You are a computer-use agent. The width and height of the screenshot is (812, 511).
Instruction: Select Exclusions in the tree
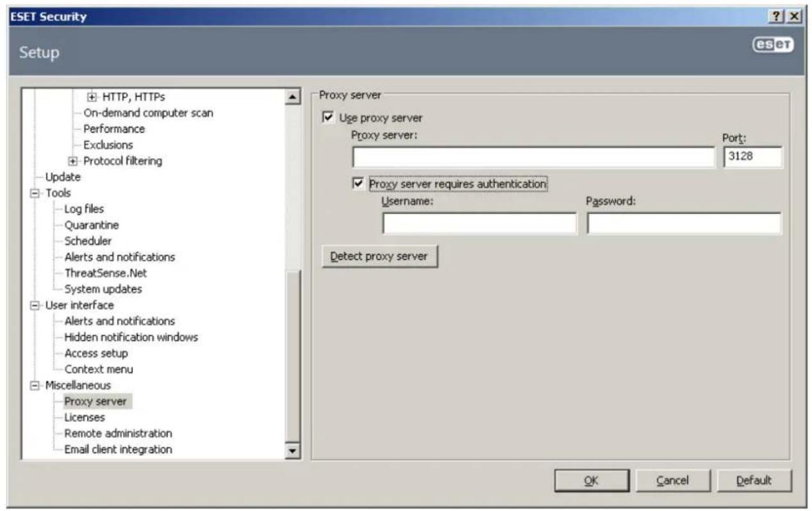coord(108,145)
